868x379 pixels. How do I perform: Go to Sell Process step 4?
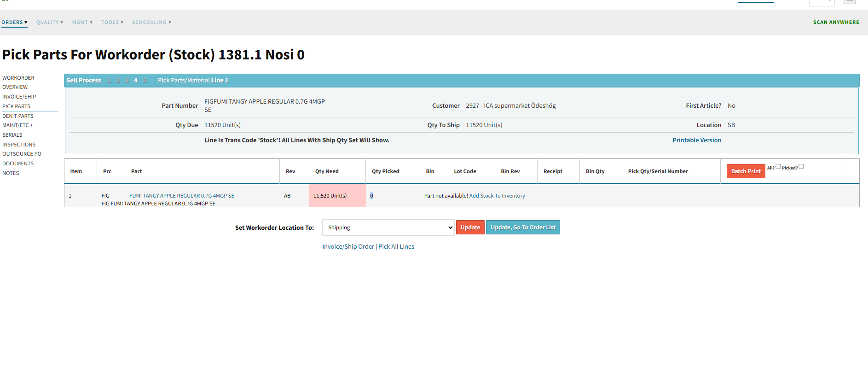pyautogui.click(x=136, y=81)
